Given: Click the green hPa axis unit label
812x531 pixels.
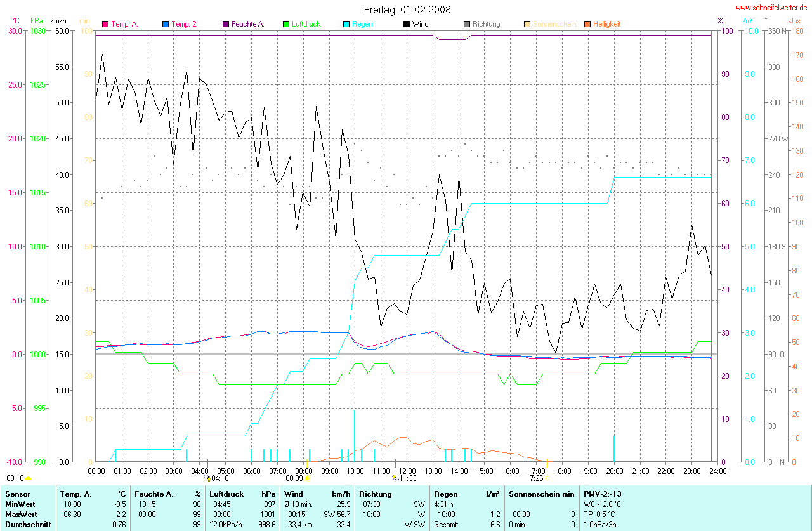Looking at the screenshot, I should click(x=36, y=21).
